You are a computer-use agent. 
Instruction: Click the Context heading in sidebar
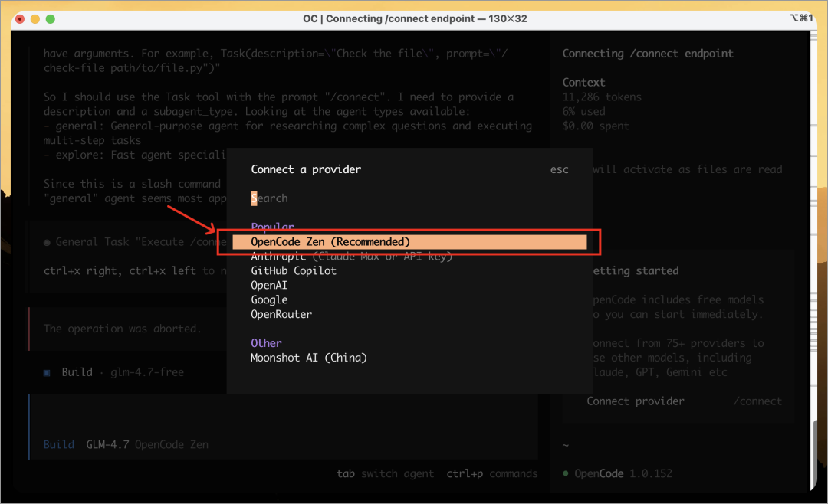coord(583,82)
